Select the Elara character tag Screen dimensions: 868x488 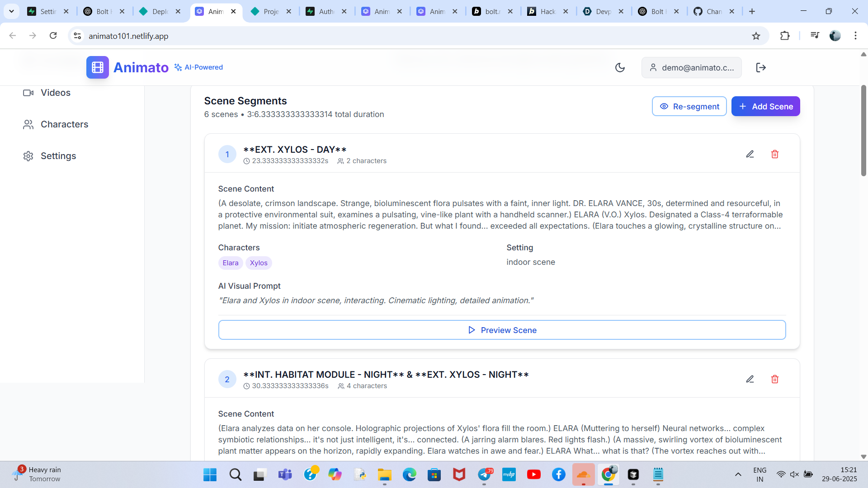(x=230, y=263)
